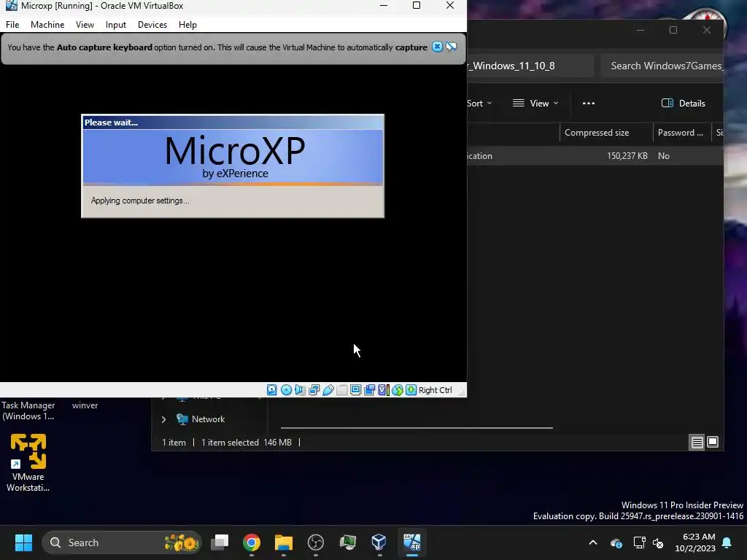Click the shared folders indicator icon
Image resolution: width=747 pixels, height=560 pixels.
341,390
